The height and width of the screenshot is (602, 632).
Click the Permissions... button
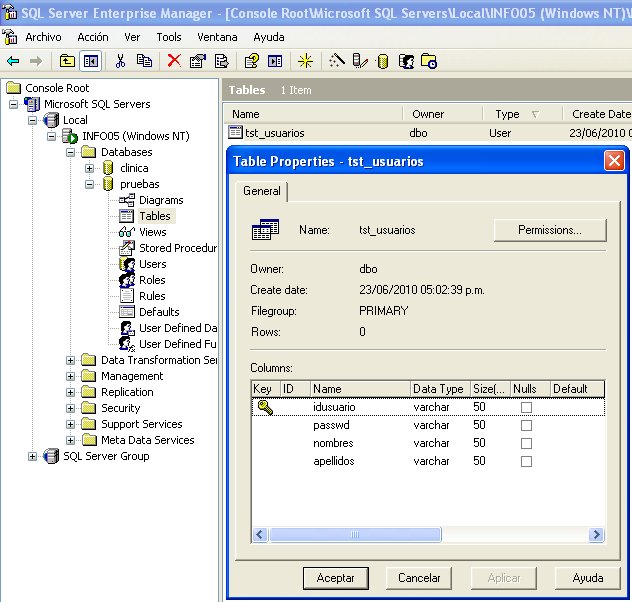pos(550,230)
